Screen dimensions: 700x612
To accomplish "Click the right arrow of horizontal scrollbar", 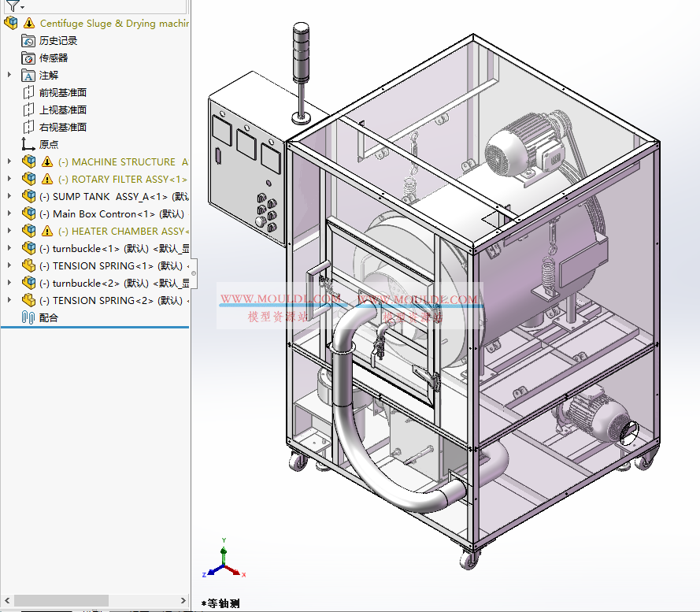I will [184, 600].
